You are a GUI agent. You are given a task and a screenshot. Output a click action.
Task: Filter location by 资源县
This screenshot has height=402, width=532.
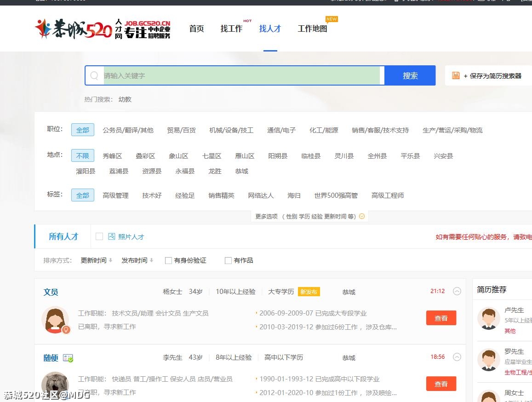pyautogui.click(x=152, y=172)
